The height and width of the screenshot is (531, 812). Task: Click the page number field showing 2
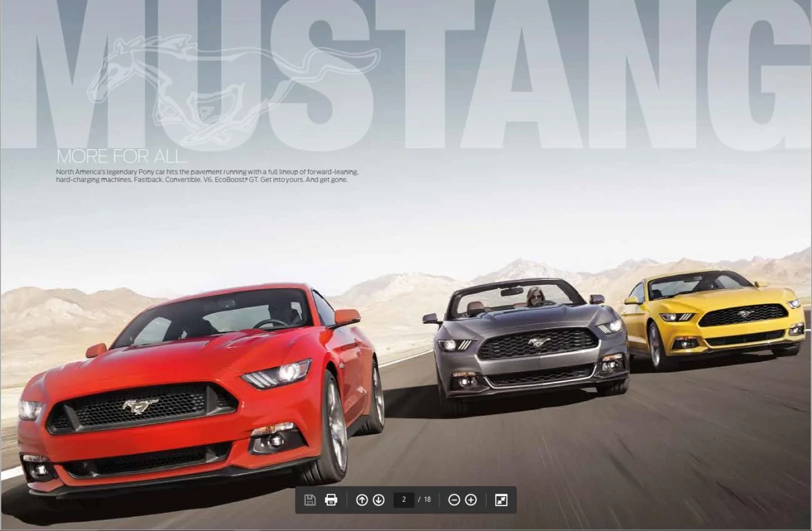pyautogui.click(x=404, y=500)
